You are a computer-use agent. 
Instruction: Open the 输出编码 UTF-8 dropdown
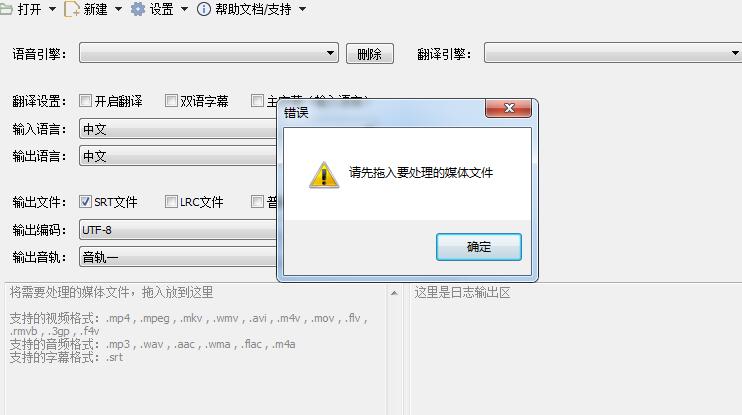(x=178, y=230)
